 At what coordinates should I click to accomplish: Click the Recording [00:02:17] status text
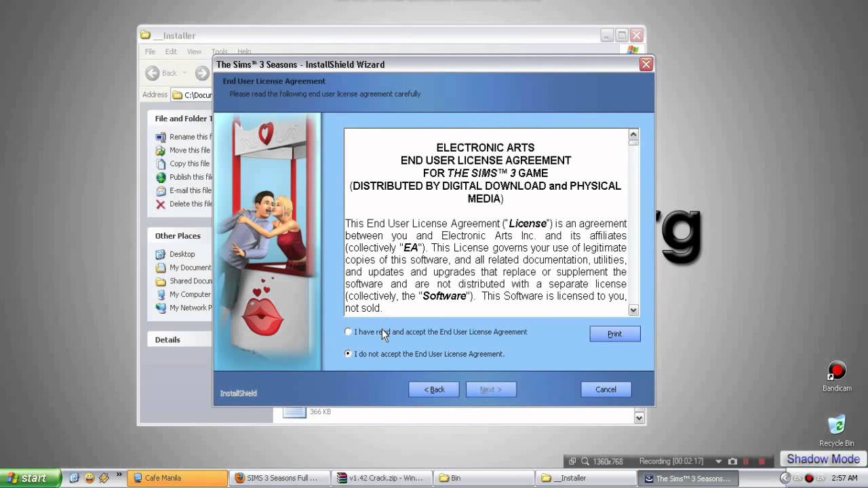pos(672,462)
